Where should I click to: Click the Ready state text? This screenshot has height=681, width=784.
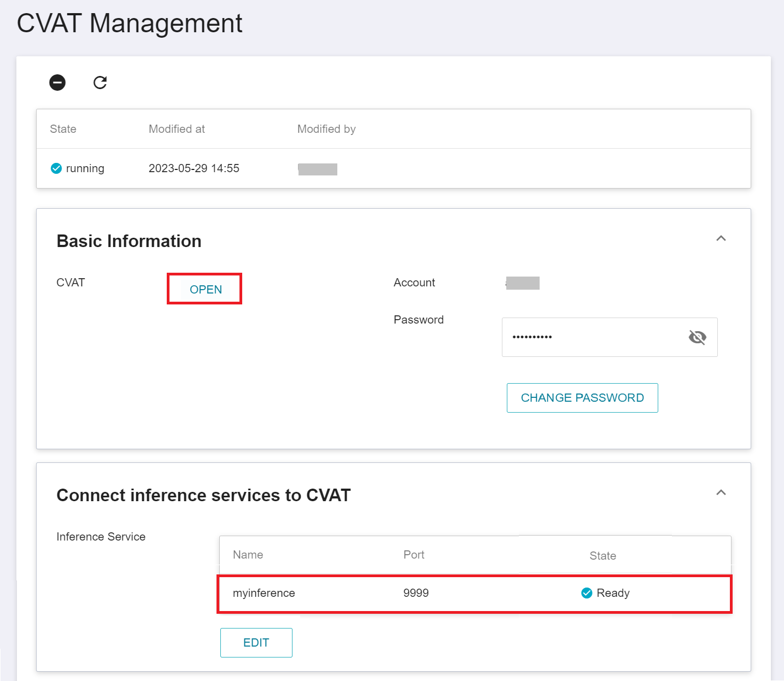[613, 593]
